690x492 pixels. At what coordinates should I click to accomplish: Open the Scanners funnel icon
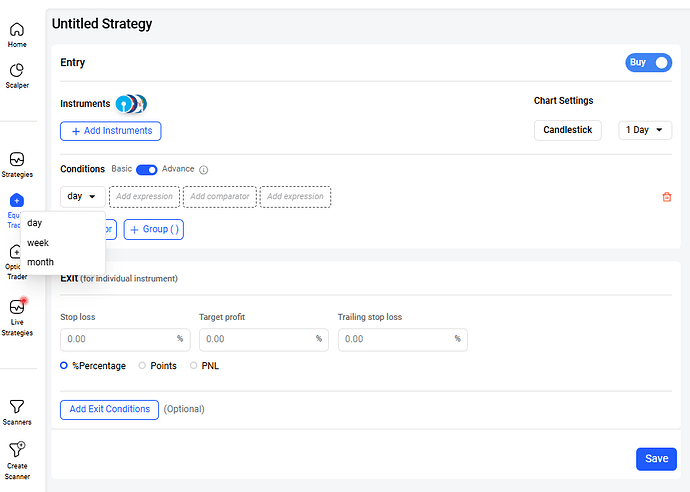[x=17, y=406]
